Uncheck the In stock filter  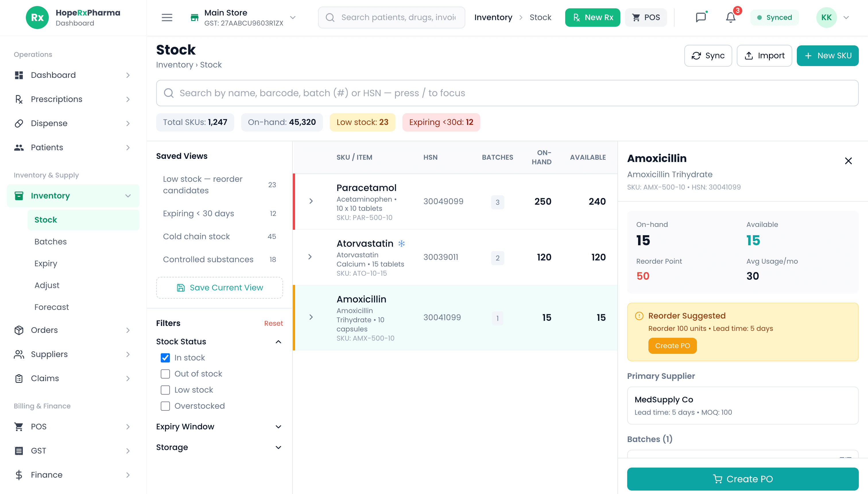[165, 358]
